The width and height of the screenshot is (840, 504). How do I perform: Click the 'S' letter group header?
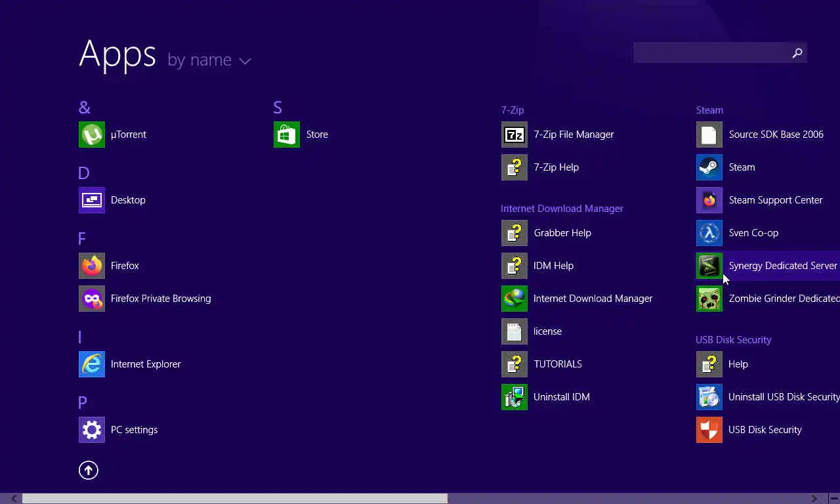click(x=278, y=108)
